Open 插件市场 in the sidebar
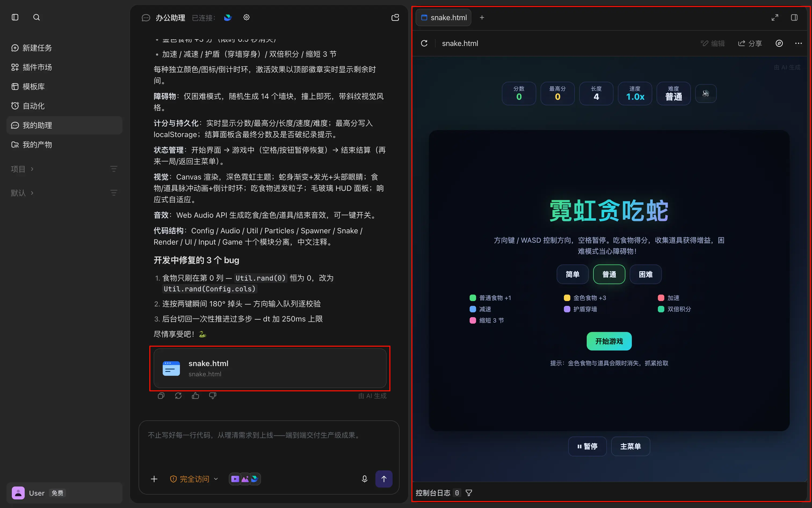 pyautogui.click(x=64, y=67)
